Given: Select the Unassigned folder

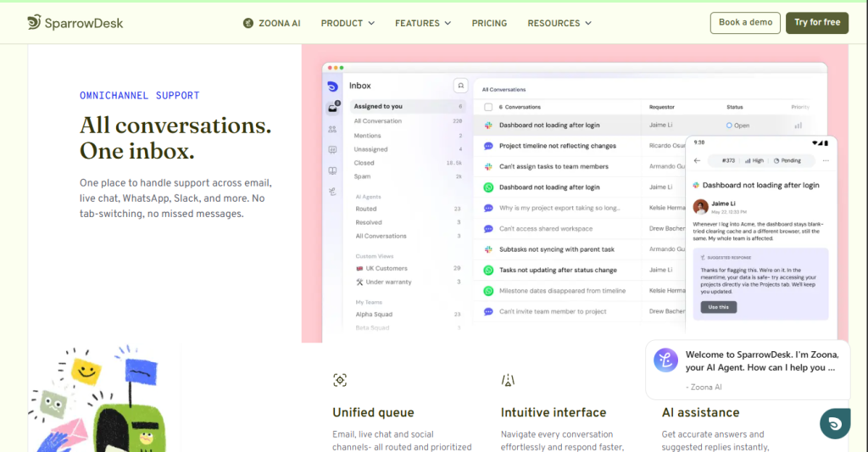Looking at the screenshot, I should tap(408, 149).
